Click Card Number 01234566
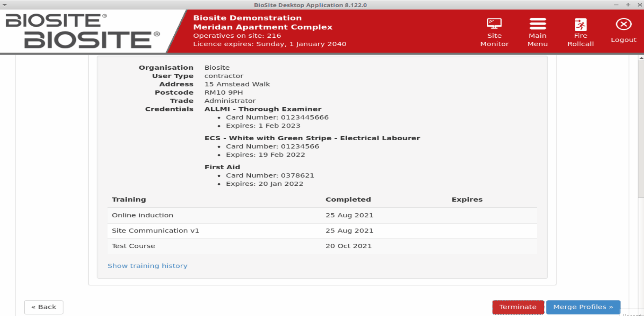This screenshot has width=644, height=316. click(x=273, y=146)
